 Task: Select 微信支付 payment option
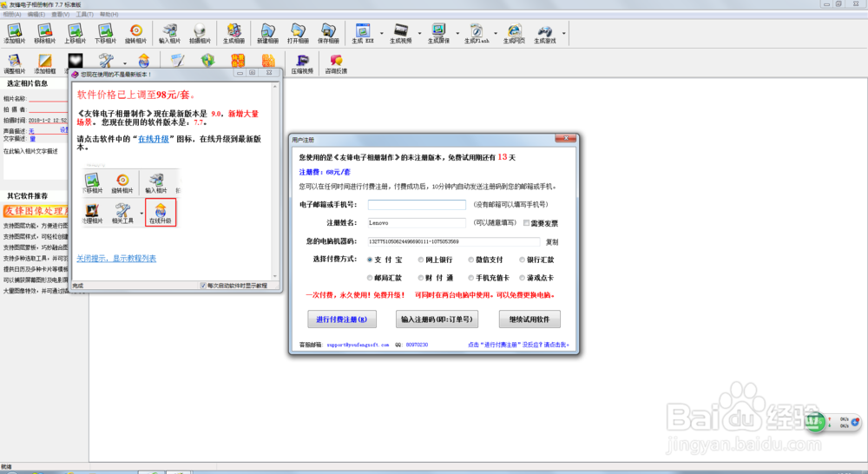point(471,260)
